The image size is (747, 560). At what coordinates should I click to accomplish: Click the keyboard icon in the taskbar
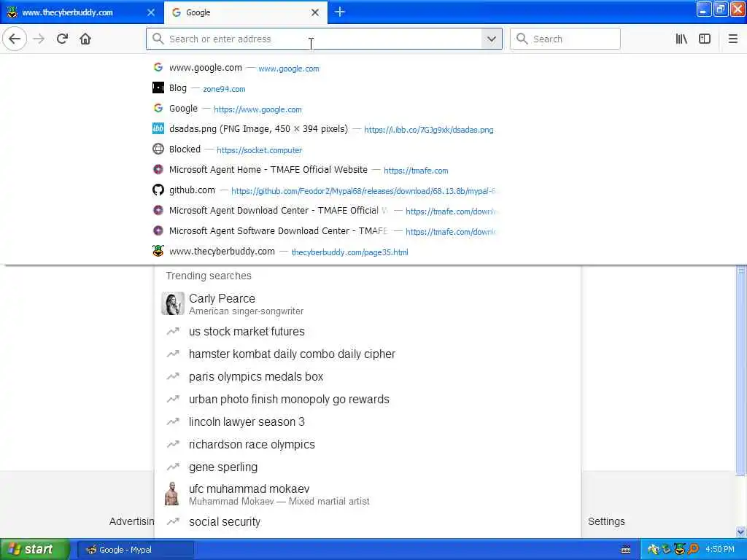click(626, 550)
